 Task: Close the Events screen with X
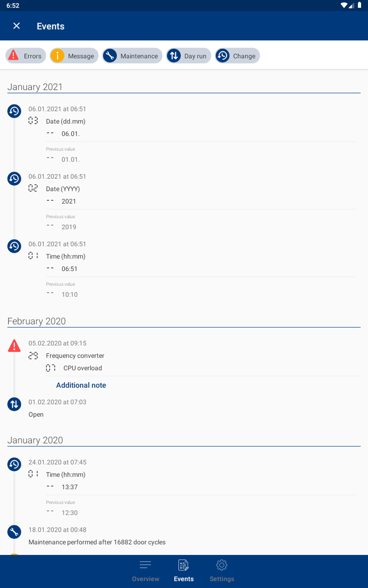pos(17,26)
